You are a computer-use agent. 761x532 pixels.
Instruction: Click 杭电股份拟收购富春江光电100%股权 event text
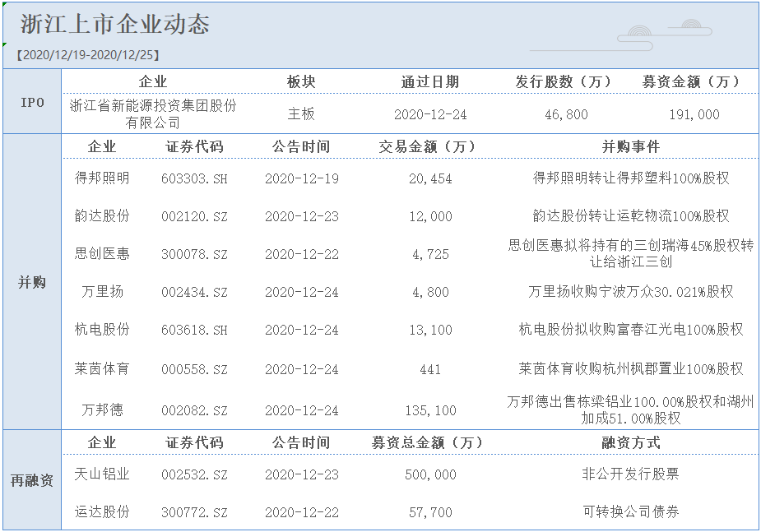point(631,329)
